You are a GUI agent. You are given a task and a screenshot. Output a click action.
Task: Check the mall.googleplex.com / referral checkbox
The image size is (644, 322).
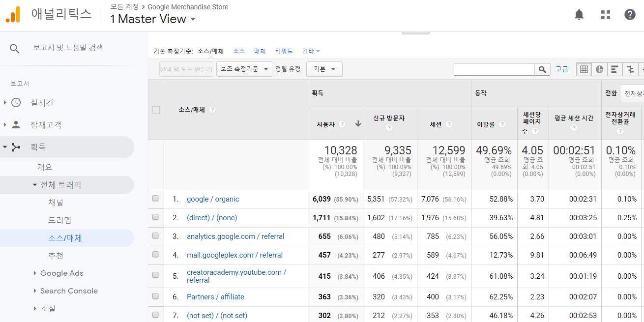[x=155, y=255]
